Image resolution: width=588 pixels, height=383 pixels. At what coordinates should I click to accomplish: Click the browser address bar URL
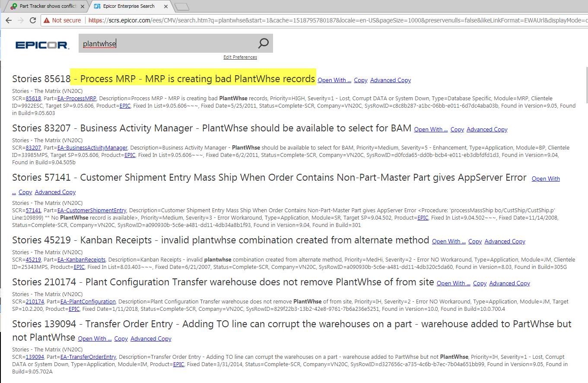(337, 20)
